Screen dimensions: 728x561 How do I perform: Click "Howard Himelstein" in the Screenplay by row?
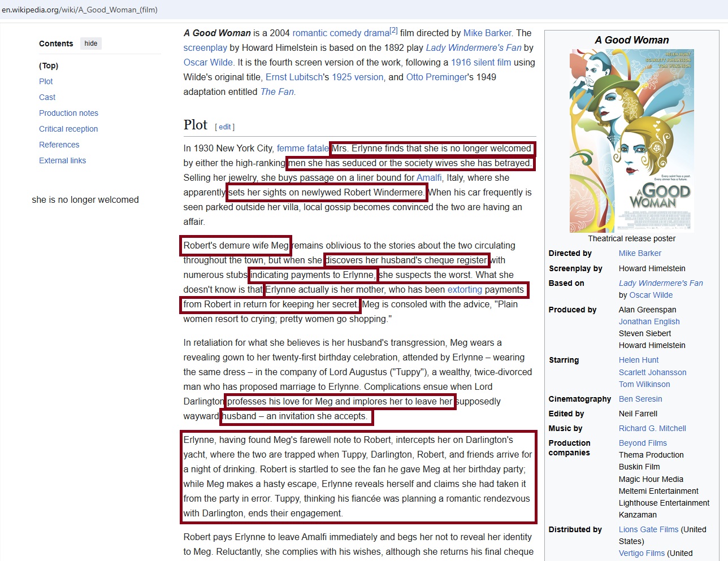point(652,268)
